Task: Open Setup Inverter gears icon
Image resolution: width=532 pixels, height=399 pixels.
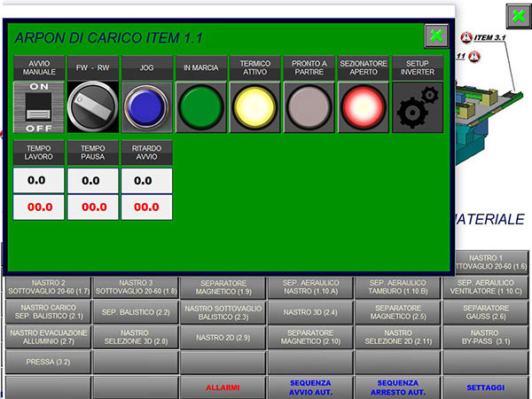Action: pyautogui.click(x=417, y=106)
